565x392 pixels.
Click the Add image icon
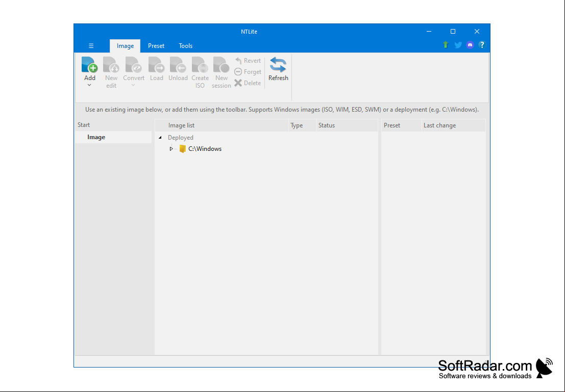click(x=90, y=65)
